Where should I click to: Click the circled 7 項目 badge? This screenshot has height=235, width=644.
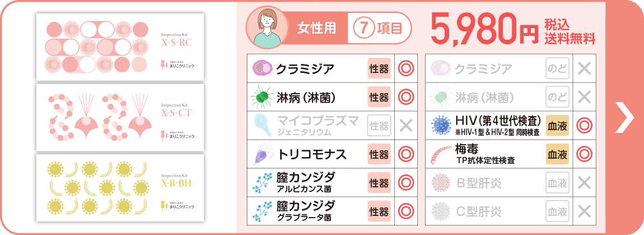point(379,28)
